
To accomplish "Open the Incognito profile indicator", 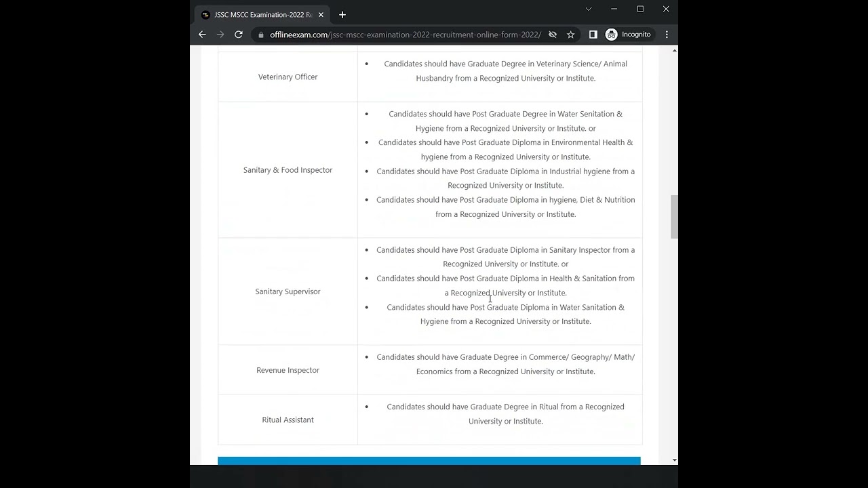I will coord(629,35).
